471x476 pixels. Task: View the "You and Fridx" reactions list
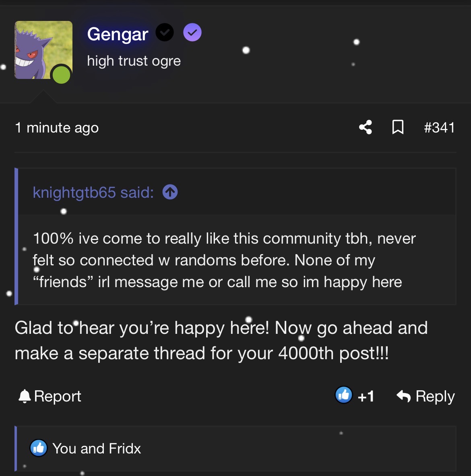97,449
